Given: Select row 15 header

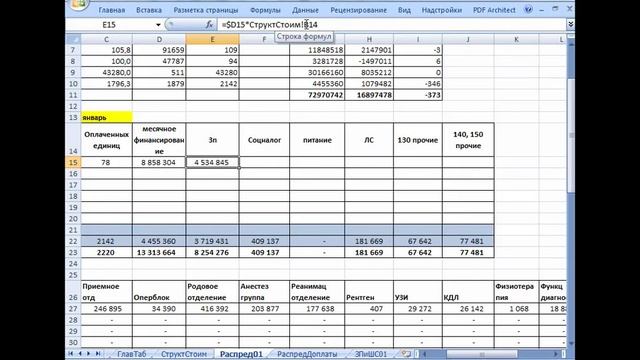Looking at the screenshot, I should click(73, 162).
